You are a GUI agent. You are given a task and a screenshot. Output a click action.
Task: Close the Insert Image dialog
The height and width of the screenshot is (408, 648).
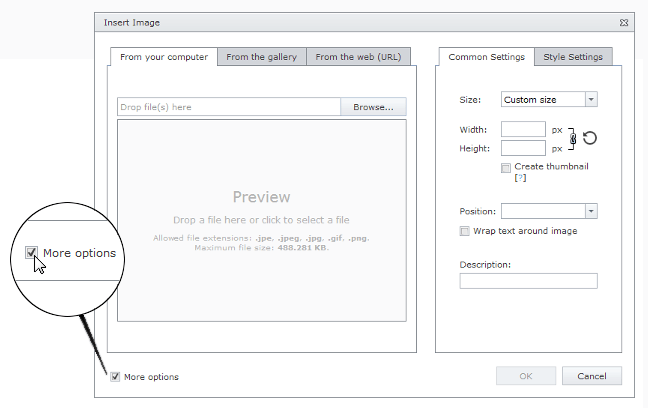(x=624, y=23)
